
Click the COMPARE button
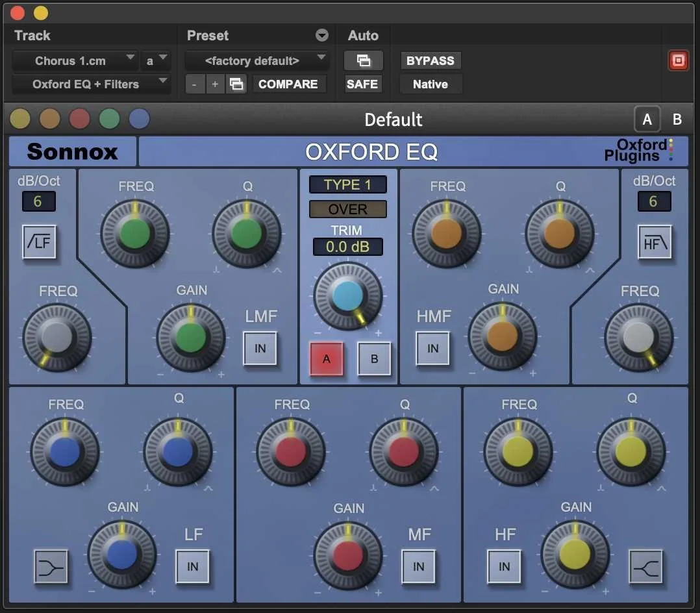(288, 84)
